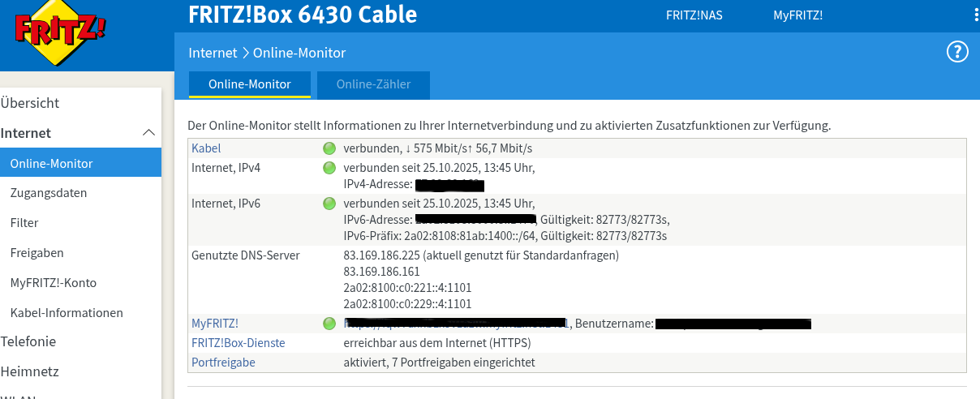This screenshot has width=980, height=399.
Task: Open the Portfreigabe link
Action: [223, 363]
